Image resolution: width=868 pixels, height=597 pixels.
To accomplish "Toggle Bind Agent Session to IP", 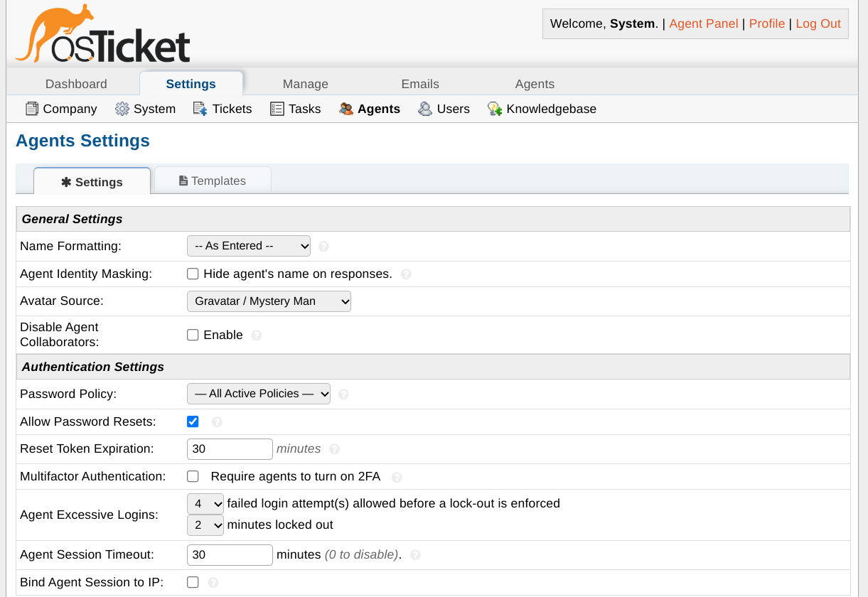I will 193,582.
